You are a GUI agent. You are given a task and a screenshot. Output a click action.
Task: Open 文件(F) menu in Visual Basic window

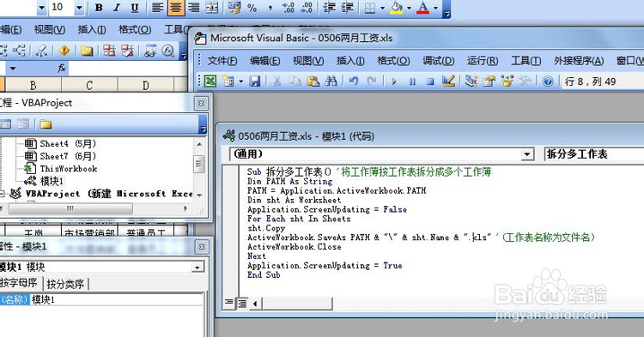click(222, 61)
